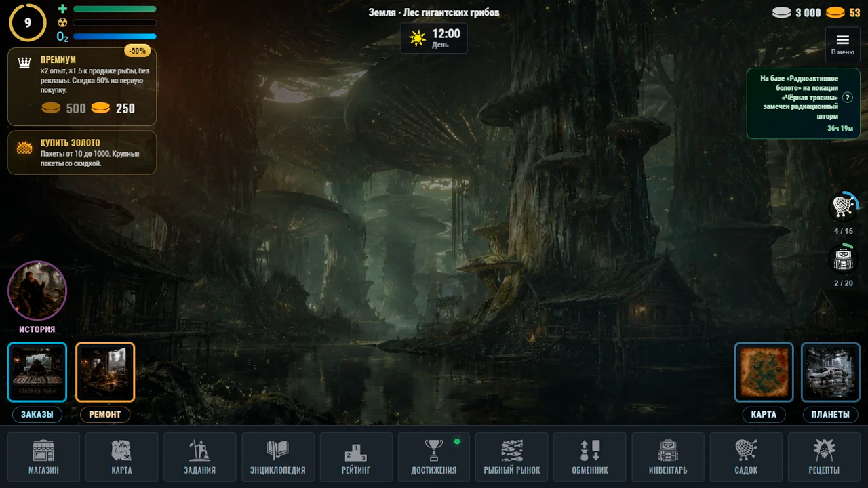Click the player level 9 circle
Viewport: 868px width, 488px height.
tap(28, 23)
